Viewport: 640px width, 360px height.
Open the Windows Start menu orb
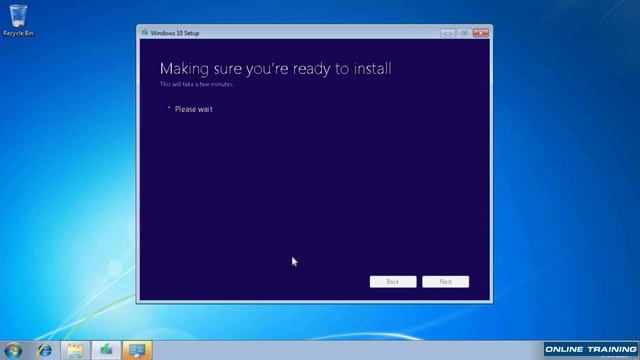click(13, 351)
